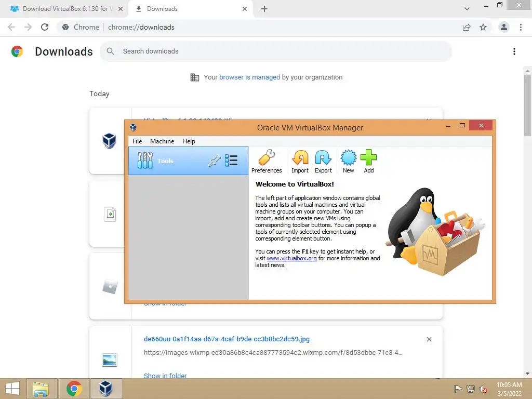The image size is (532, 399).
Task: Create a New virtual machine
Action: [x=348, y=162]
